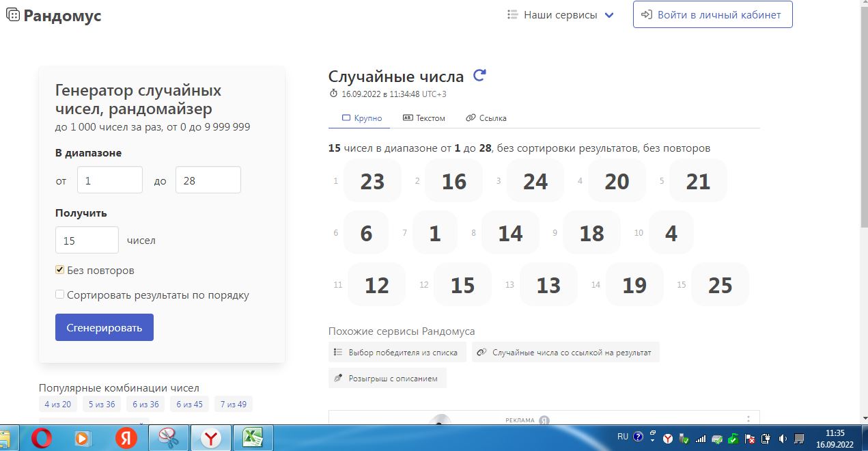This screenshot has width=868, height=451.
Task: Click Войти в личный кабинет
Action: point(712,14)
